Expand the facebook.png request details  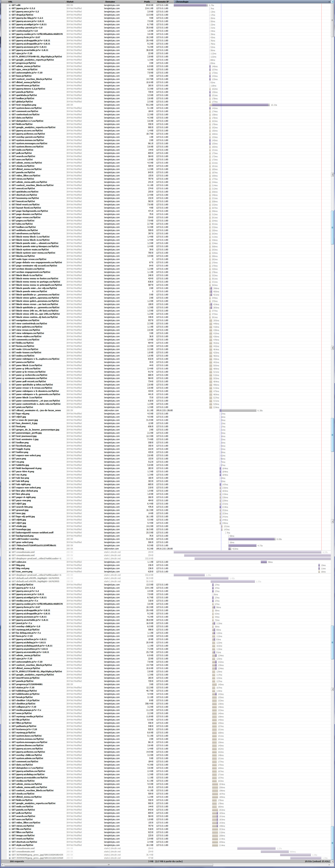click(x=9, y=446)
